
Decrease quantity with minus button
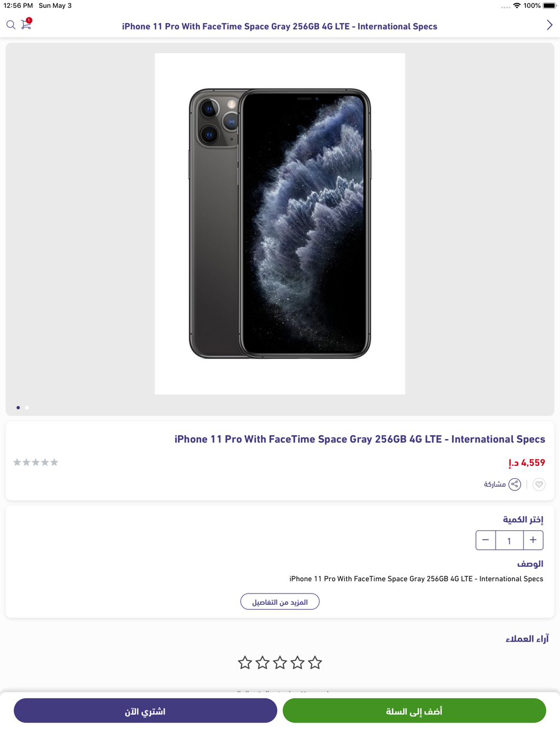pyautogui.click(x=486, y=540)
